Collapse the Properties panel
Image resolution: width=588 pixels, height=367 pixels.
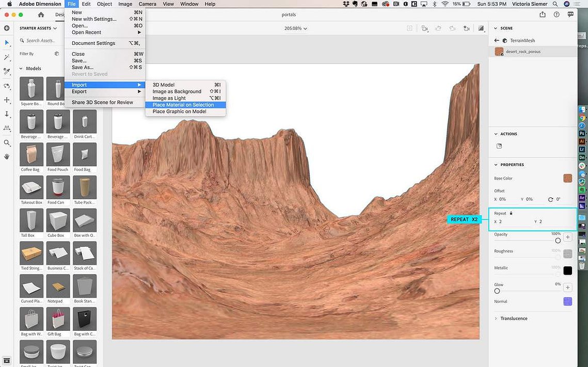click(x=496, y=165)
